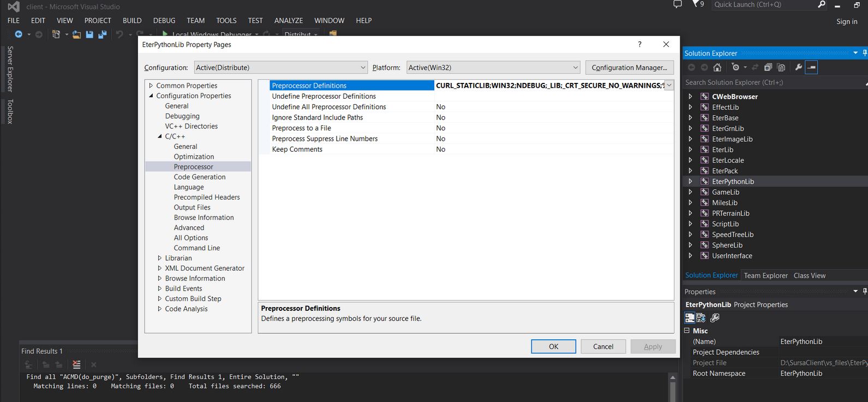
Task: Open the Configuration dropdown
Action: coord(363,68)
